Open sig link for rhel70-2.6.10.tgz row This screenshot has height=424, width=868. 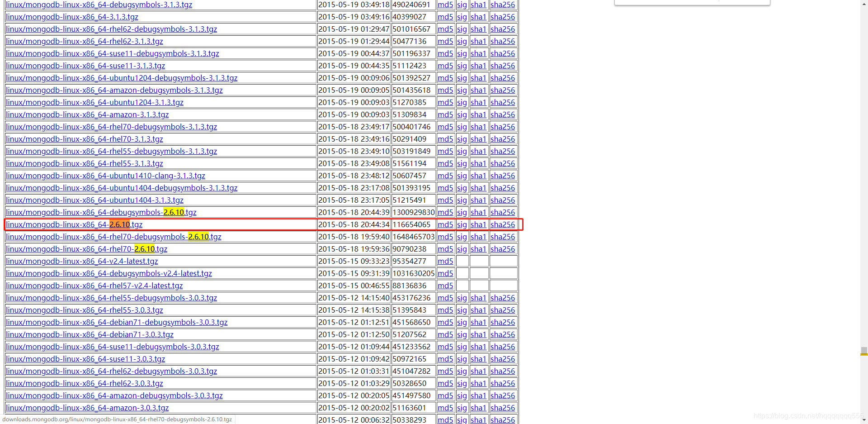(x=462, y=249)
